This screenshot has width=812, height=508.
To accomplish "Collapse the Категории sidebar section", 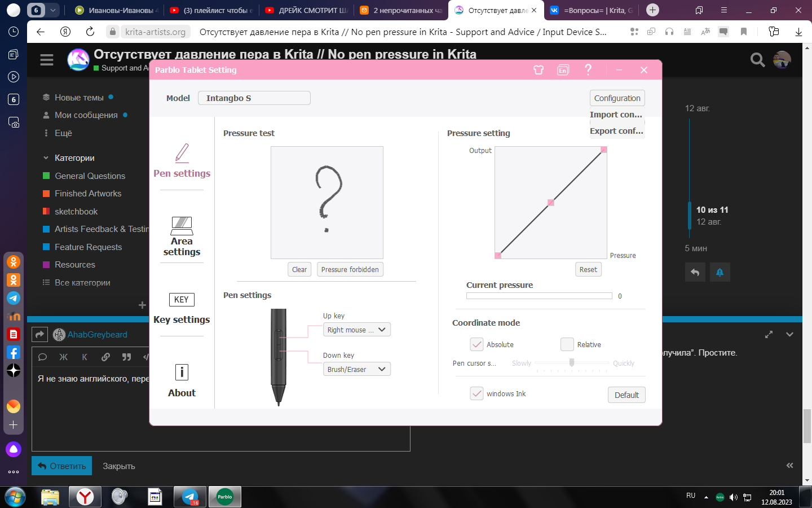I will (46, 158).
